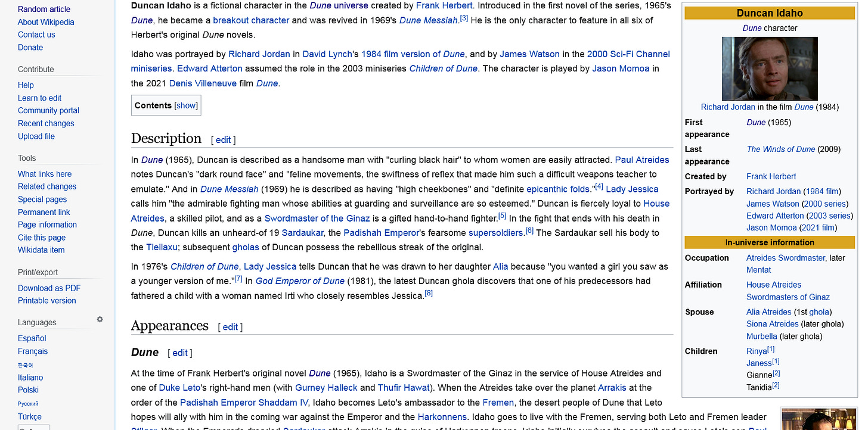Open the 1984 film version of Dune link
Screen dimensions: 868x430
(x=413, y=54)
